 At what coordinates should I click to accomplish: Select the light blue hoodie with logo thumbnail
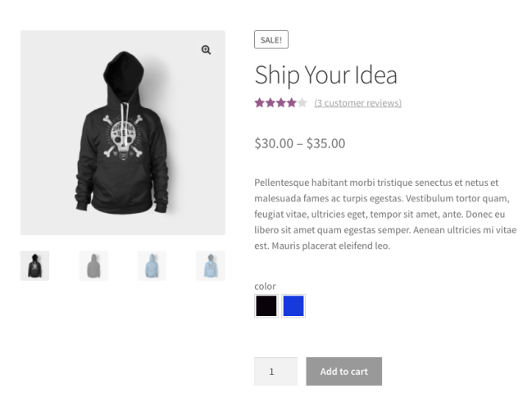tap(211, 265)
